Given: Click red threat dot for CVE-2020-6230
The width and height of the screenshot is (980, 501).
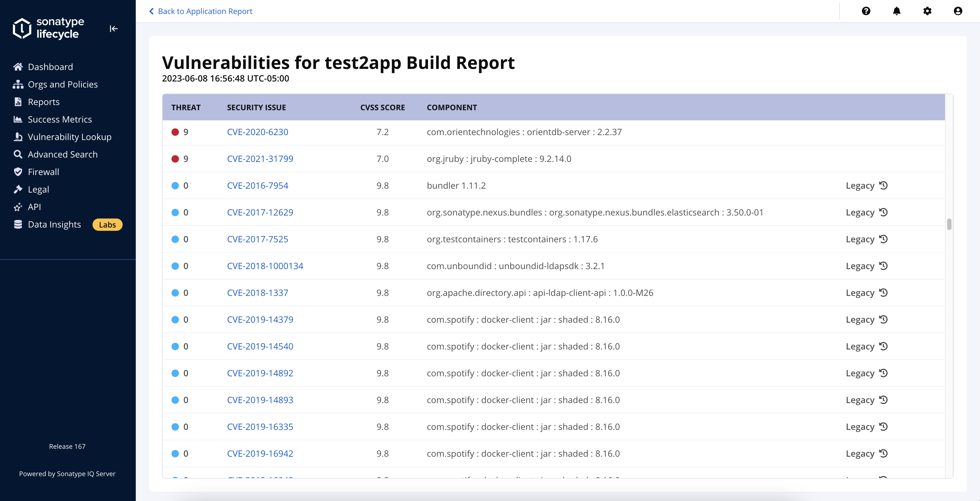Looking at the screenshot, I should pyautogui.click(x=175, y=132).
